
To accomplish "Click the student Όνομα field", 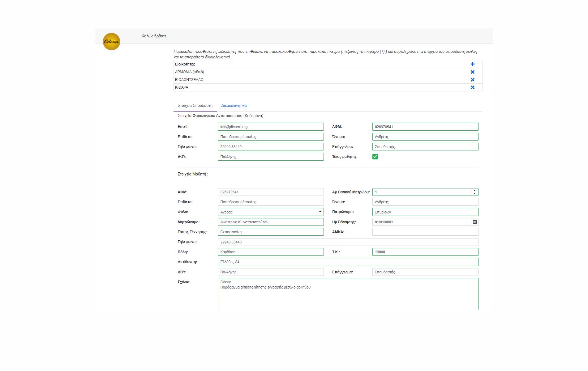I will pos(425,202).
